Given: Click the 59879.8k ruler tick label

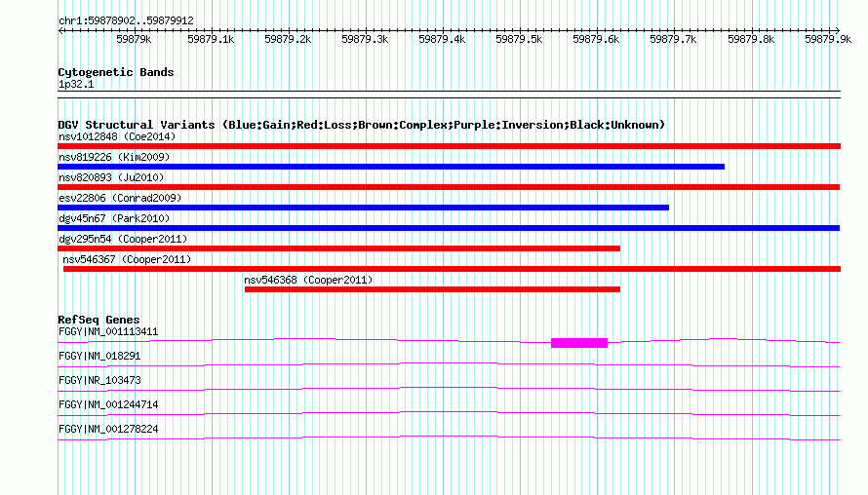Looking at the screenshot, I should coord(751,39).
